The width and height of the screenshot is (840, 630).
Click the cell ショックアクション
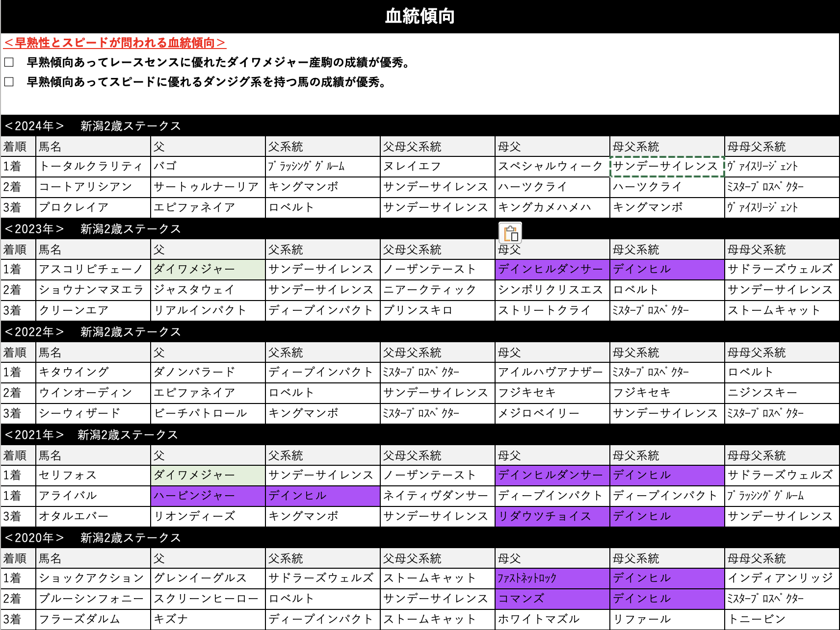[93, 579]
